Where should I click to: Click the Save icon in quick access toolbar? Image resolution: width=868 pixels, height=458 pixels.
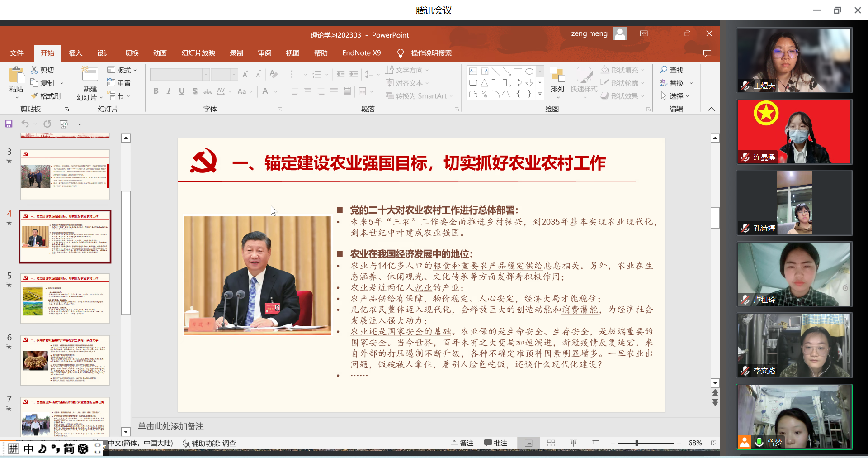click(x=9, y=124)
